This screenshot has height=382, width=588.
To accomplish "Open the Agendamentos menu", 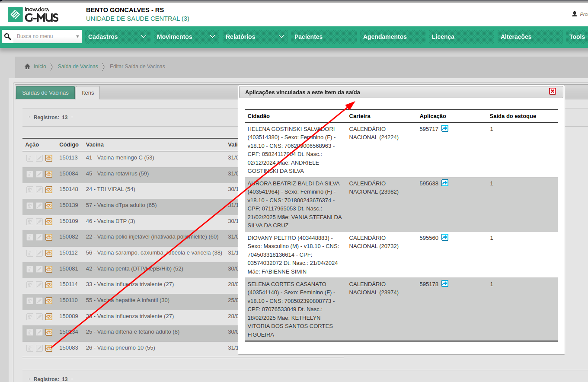I will pyautogui.click(x=392, y=37).
